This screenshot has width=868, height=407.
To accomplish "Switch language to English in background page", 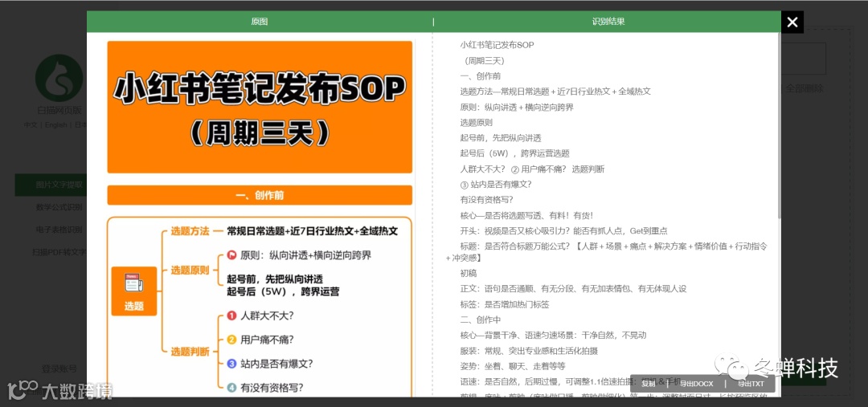I will coord(56,125).
